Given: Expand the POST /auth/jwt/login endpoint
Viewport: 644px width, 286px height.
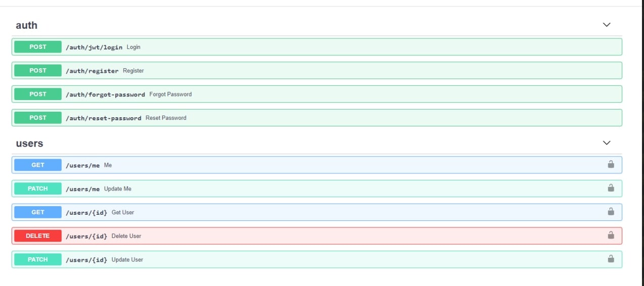Looking at the screenshot, I should pyautogui.click(x=317, y=47).
